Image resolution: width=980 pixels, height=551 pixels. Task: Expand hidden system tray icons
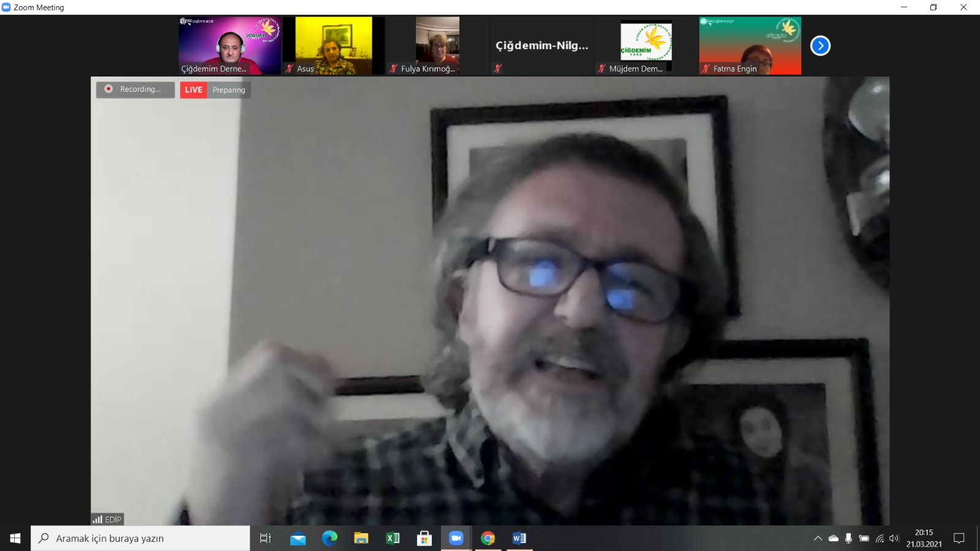[x=818, y=538]
